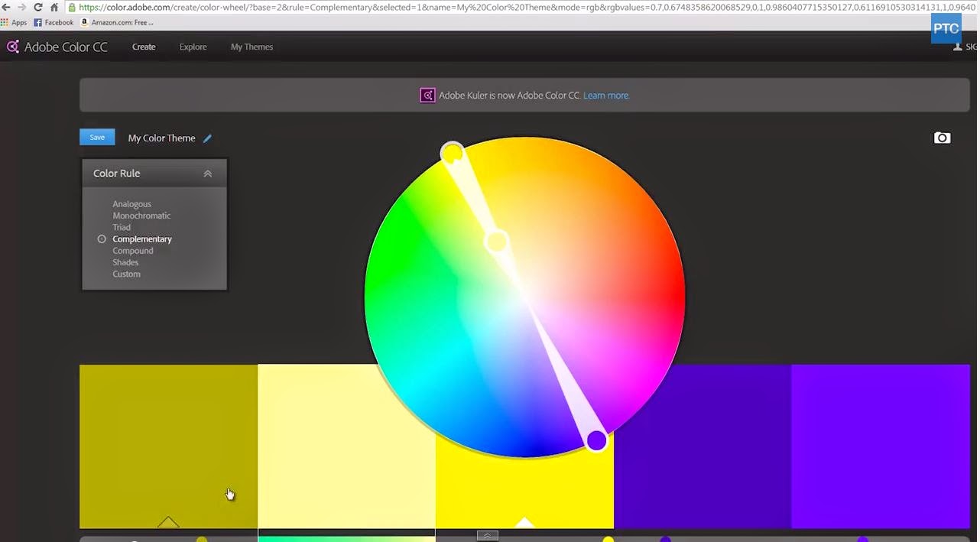Open the Explore tab
Screen dimensions: 980x542
tap(193, 47)
